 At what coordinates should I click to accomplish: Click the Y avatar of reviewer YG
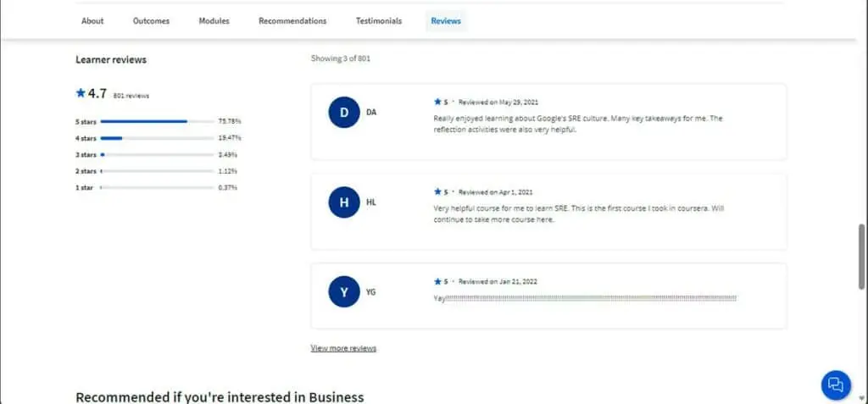click(x=344, y=291)
